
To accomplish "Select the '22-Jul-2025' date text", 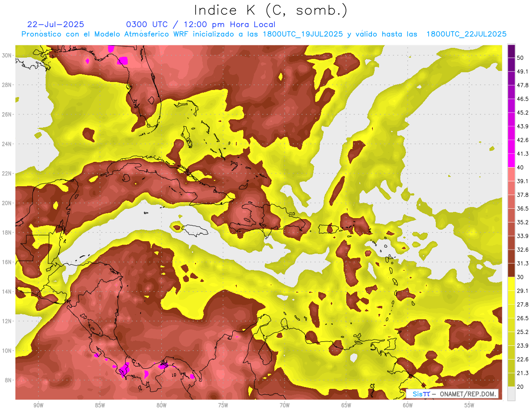I will [x=55, y=24].
